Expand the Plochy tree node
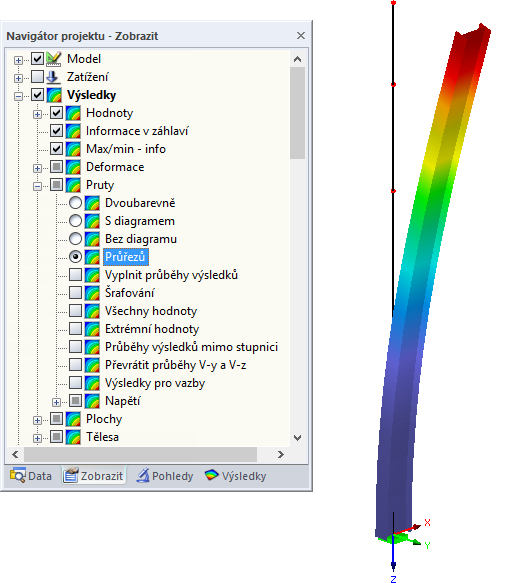Screen dimensions: 516x583 tap(37, 420)
